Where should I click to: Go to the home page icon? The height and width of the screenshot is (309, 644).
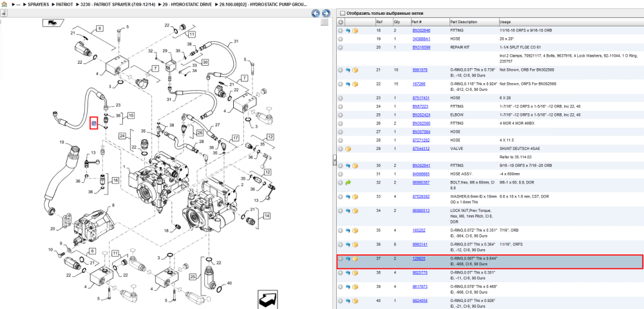coord(4,4)
